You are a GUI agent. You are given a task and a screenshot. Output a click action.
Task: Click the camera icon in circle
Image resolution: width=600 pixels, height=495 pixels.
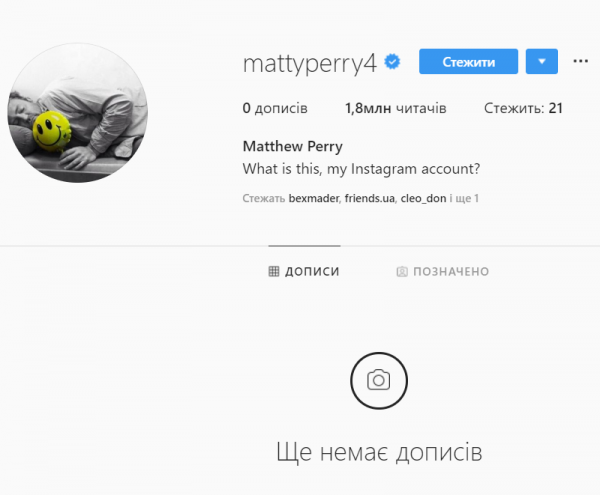click(x=379, y=380)
